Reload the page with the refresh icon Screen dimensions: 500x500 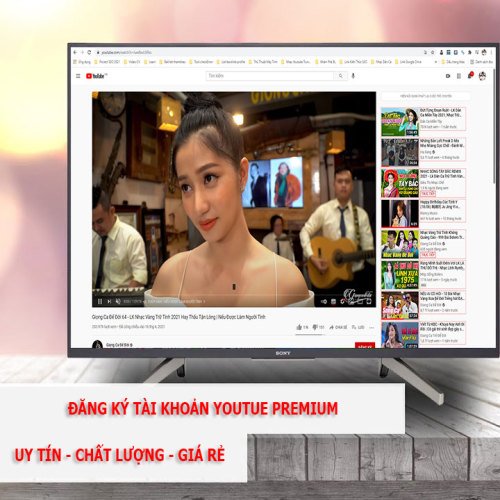pos(89,52)
